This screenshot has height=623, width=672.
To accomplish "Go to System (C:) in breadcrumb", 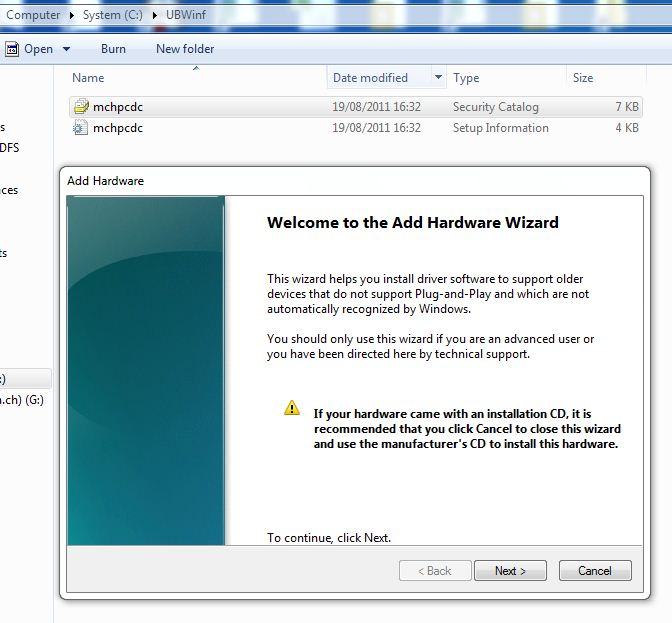I will (113, 15).
